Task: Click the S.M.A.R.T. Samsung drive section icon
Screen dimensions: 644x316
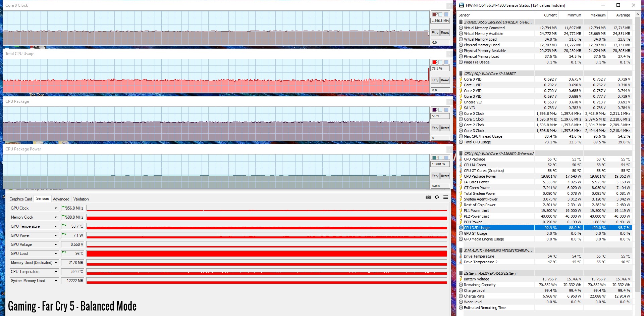Action: (x=461, y=250)
